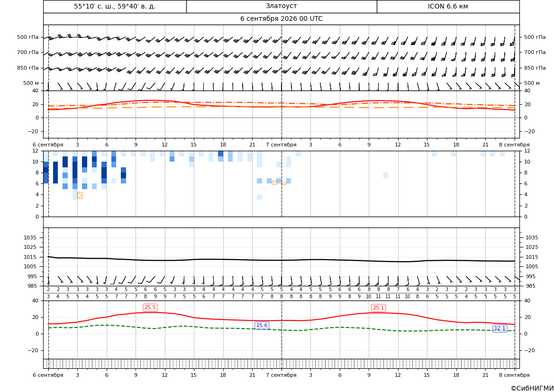
Task: Click the Златоуст location title cell
Action: tap(282, 6)
